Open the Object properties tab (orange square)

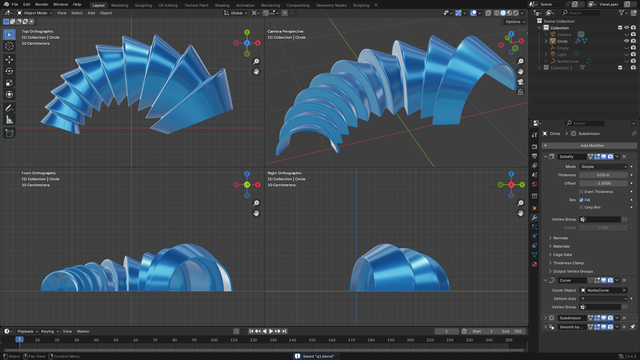534,208
